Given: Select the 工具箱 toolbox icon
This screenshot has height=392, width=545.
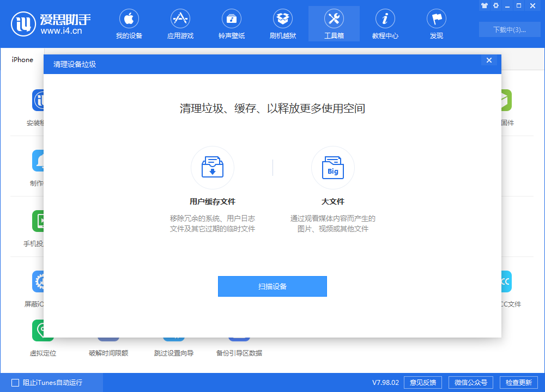Looking at the screenshot, I should 334,17.
